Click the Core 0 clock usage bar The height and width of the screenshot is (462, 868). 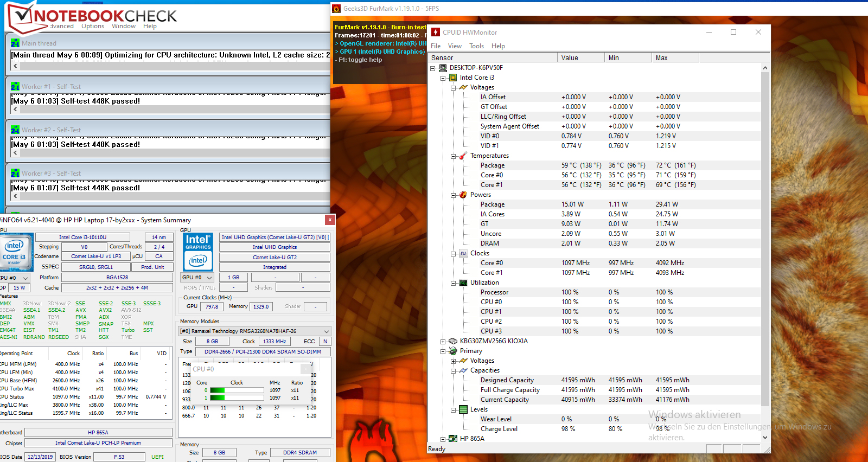(237, 390)
